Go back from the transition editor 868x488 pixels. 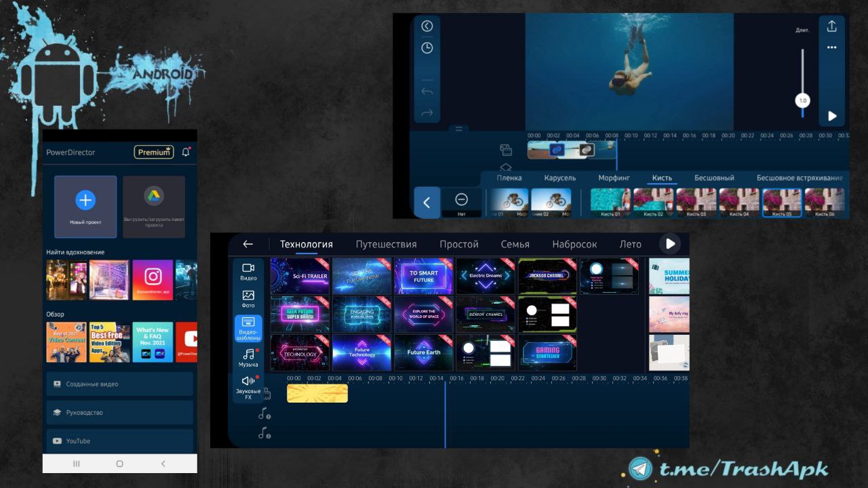click(427, 26)
